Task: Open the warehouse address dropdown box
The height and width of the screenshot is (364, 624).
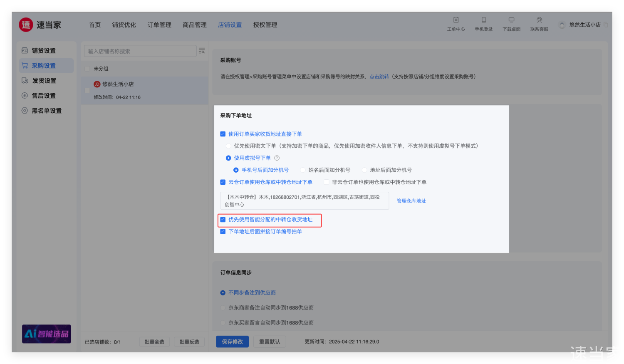Action: coord(305,201)
